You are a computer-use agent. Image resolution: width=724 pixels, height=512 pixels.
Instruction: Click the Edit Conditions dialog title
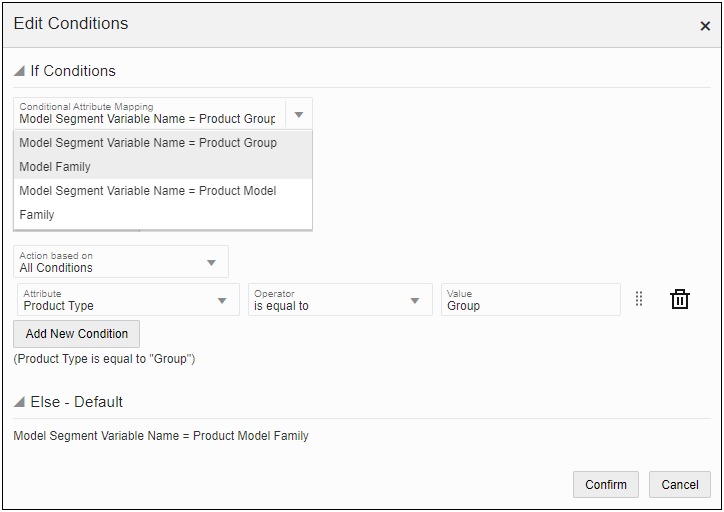pos(71,23)
